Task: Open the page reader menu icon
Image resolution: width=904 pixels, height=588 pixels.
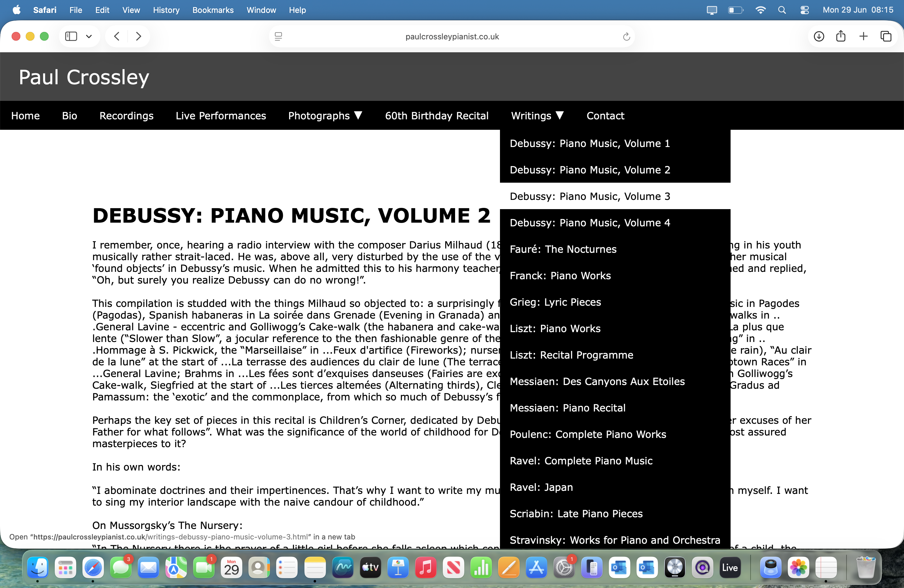Action: (278, 37)
